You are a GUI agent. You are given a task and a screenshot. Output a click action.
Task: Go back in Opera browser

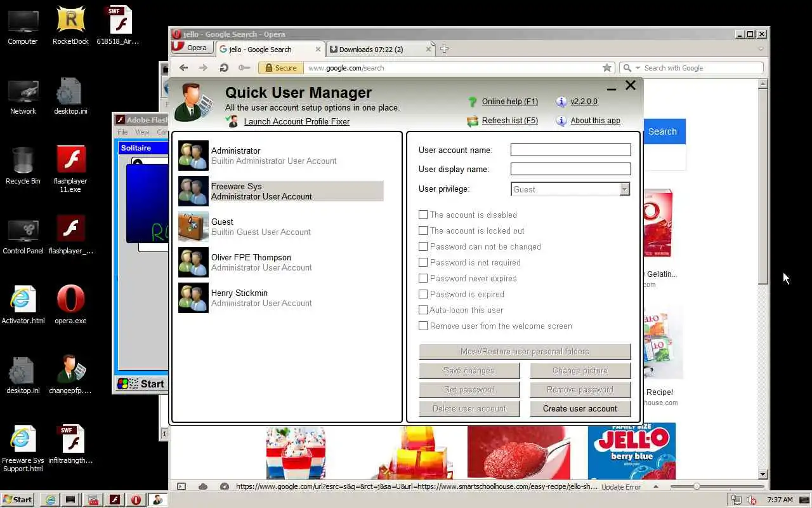pos(183,68)
